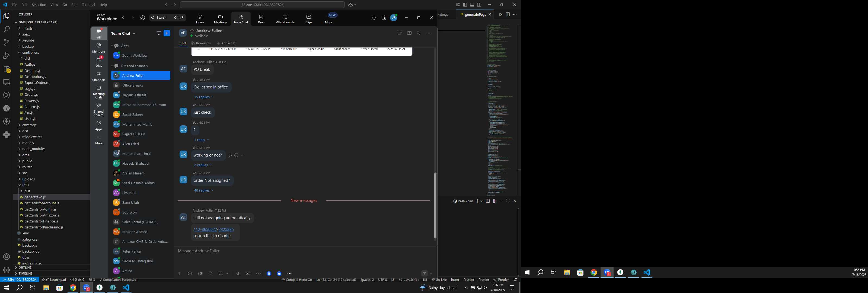Toggle Team Chat filter icon
This screenshot has height=293, width=868.
[x=158, y=33]
